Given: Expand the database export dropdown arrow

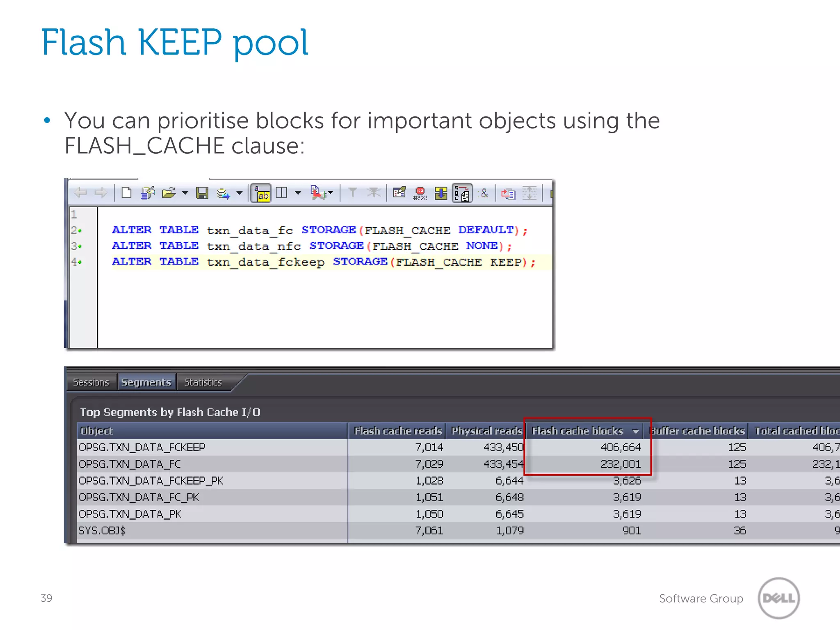Looking at the screenshot, I should point(240,193).
